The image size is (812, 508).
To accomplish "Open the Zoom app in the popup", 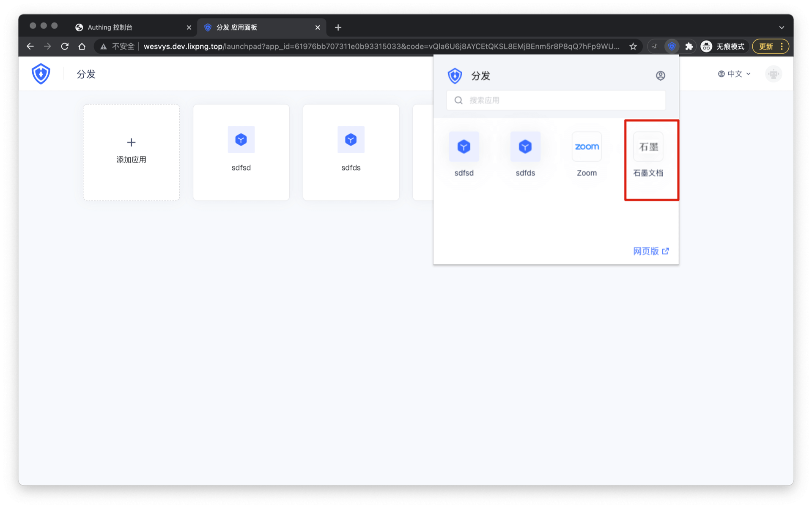I will pyautogui.click(x=587, y=147).
